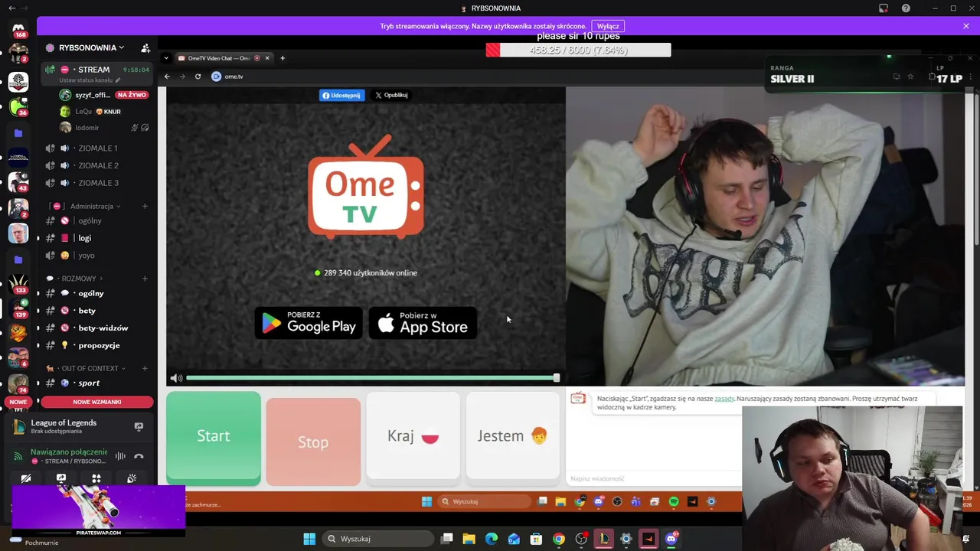Jump to NOWE WZMIANKI mentions

[x=97, y=402]
